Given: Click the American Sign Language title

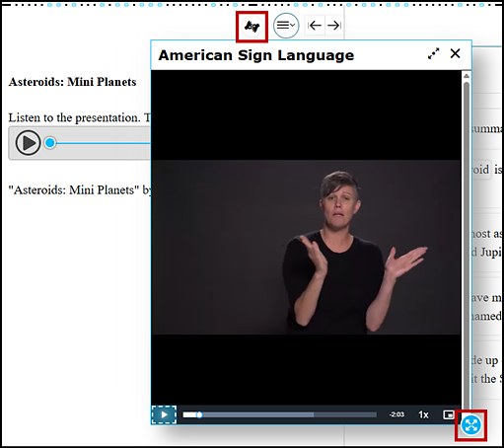Looking at the screenshot, I should tap(256, 55).
